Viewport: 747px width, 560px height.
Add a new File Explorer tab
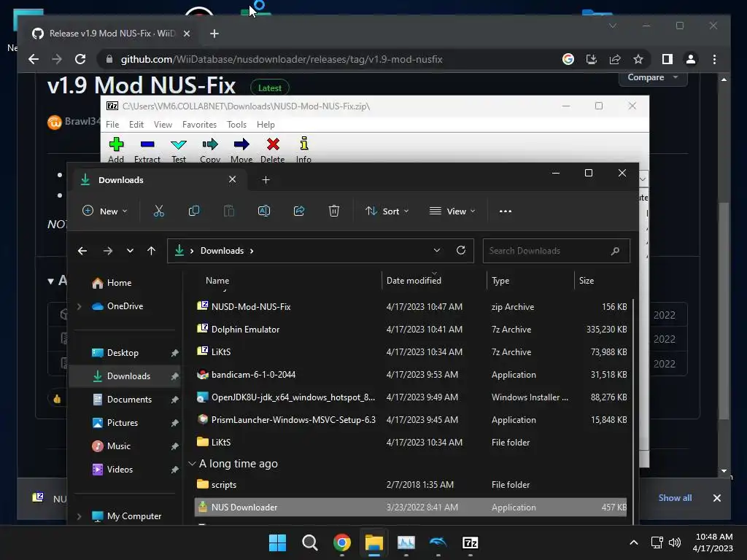click(x=266, y=180)
